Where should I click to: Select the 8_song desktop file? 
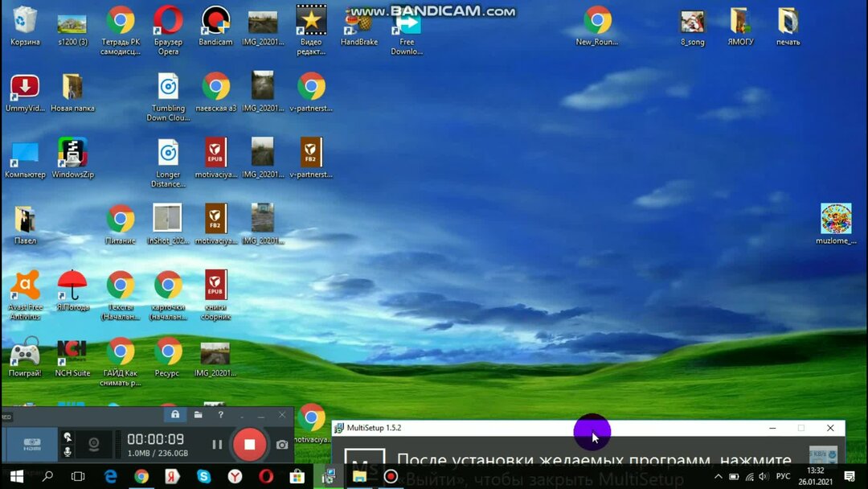click(x=693, y=27)
